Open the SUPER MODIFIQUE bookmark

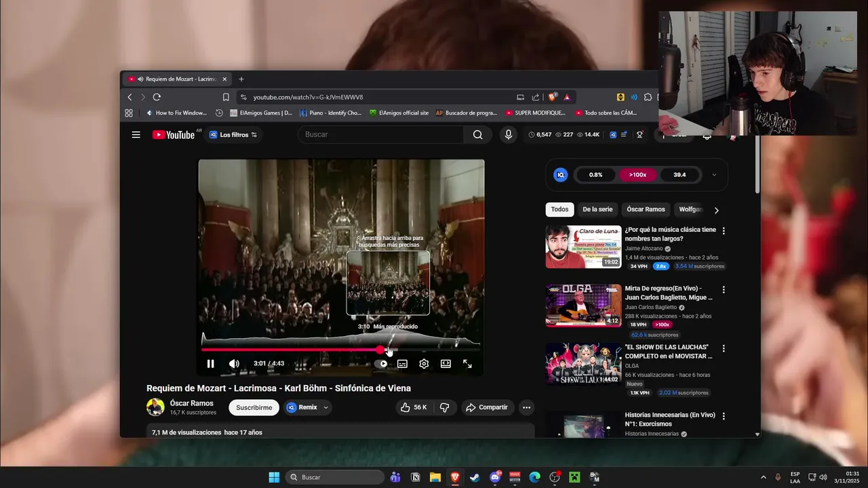click(x=536, y=113)
